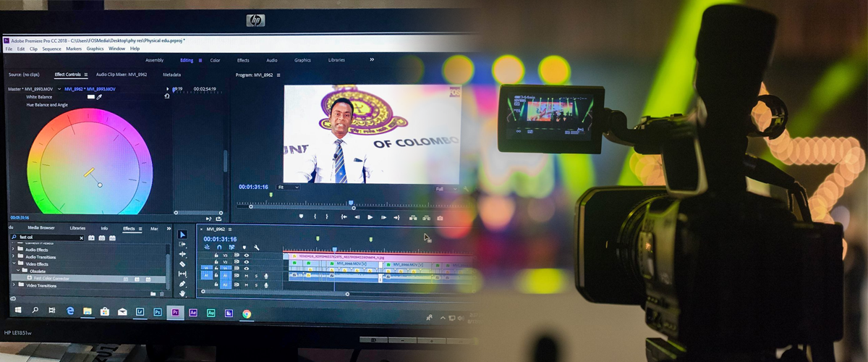The image size is (868, 362).
Task: Toggle V3 track output eye
Action: [247, 256]
